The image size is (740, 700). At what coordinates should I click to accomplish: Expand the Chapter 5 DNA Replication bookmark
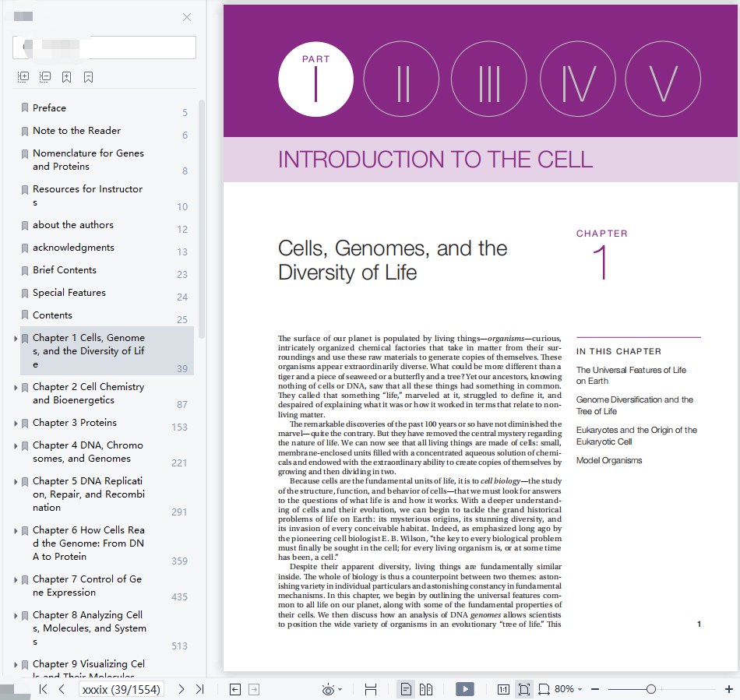16,482
